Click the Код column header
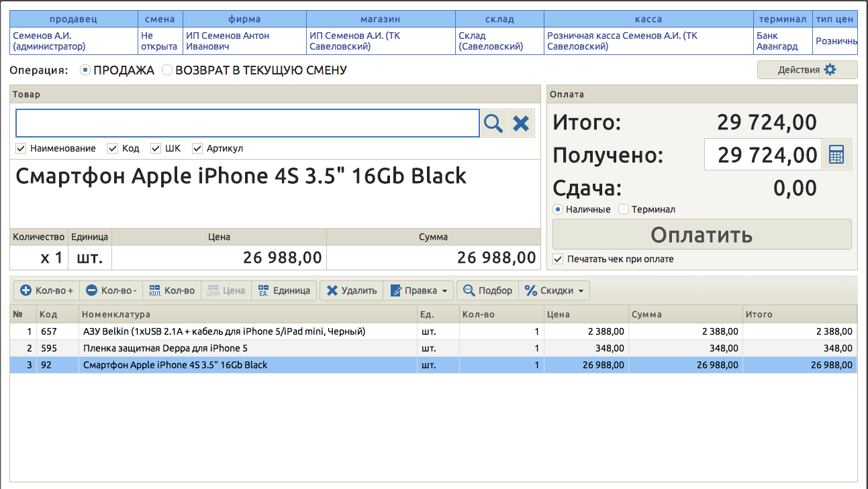Screen dimensions: 868x489 (x=58, y=315)
